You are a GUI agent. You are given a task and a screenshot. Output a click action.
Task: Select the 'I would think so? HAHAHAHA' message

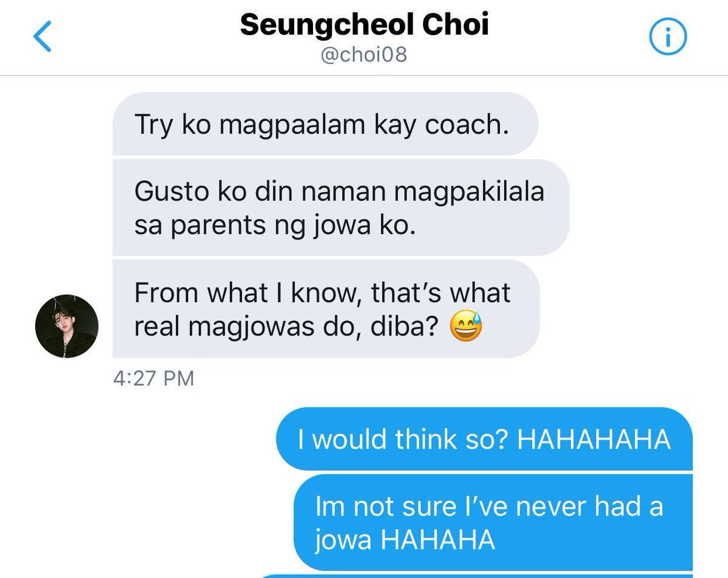tap(484, 439)
